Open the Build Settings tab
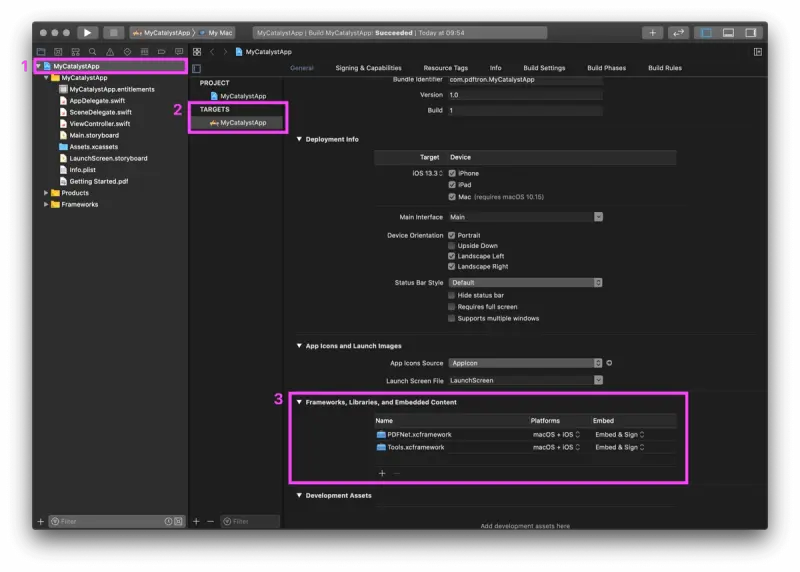Viewport: 800px width, 572px height. (544, 68)
